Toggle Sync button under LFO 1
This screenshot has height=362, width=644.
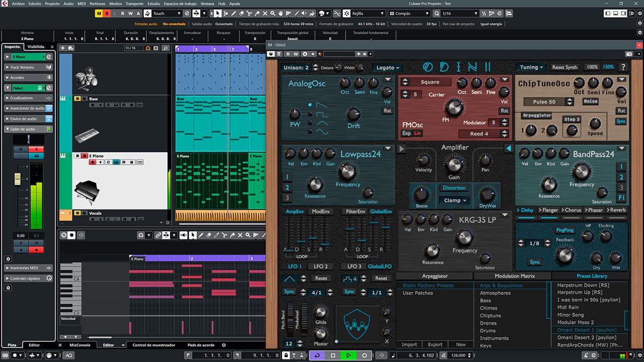point(290,292)
